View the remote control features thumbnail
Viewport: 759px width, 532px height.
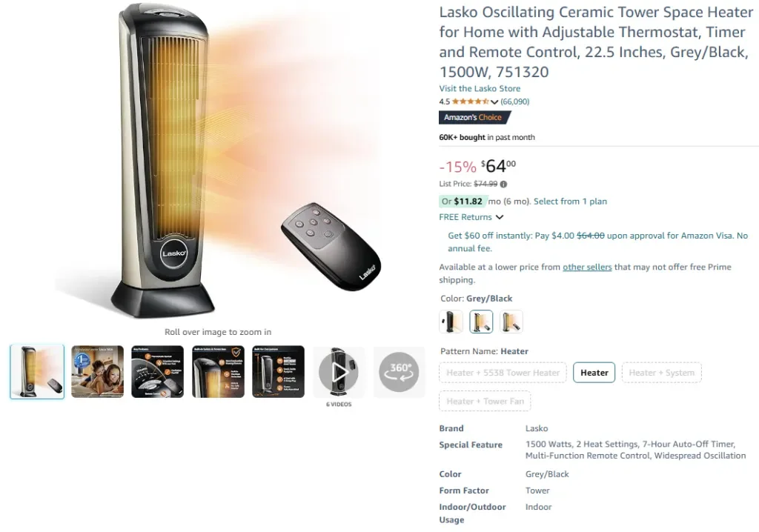tap(157, 372)
